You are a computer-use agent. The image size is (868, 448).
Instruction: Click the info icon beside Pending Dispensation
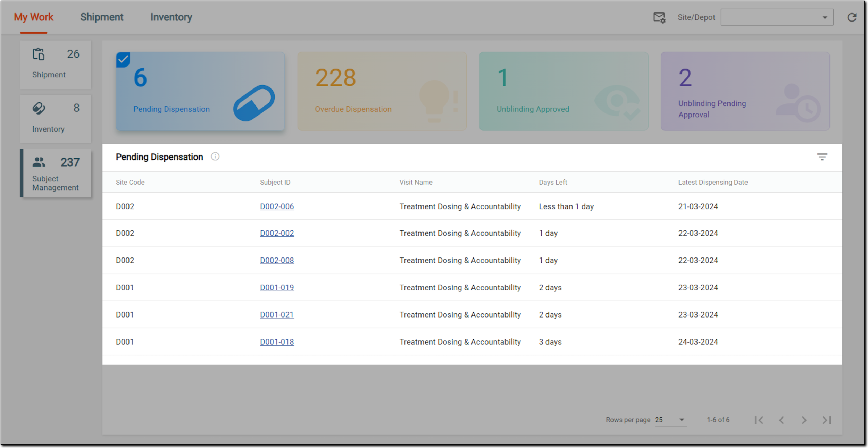tap(215, 157)
